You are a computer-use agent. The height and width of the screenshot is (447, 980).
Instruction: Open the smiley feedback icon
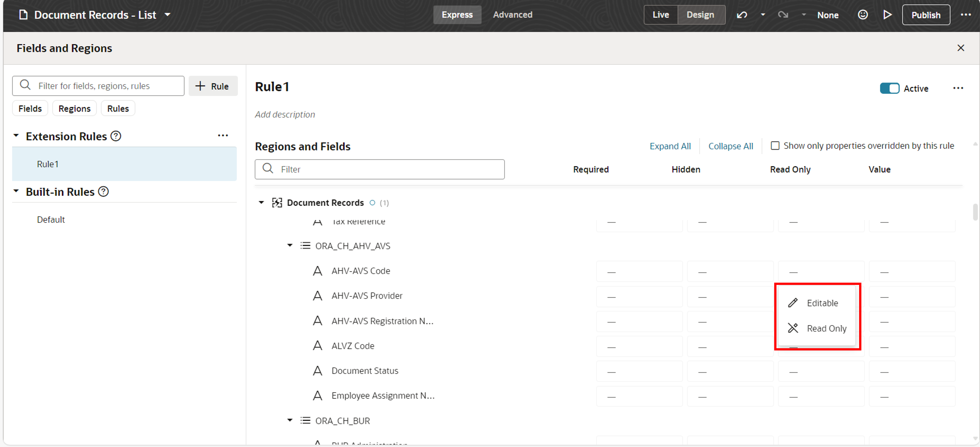coord(862,15)
